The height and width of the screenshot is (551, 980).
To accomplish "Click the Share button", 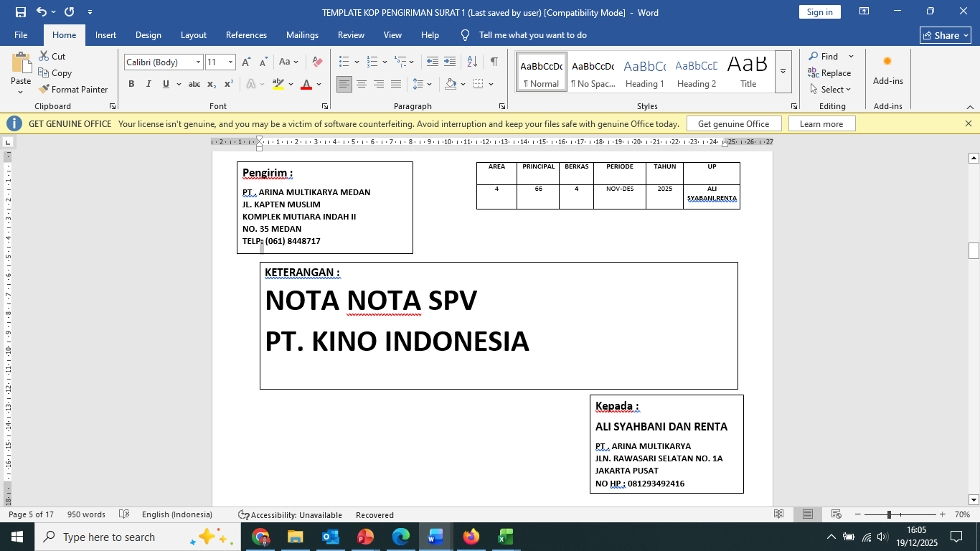I will coord(946,35).
